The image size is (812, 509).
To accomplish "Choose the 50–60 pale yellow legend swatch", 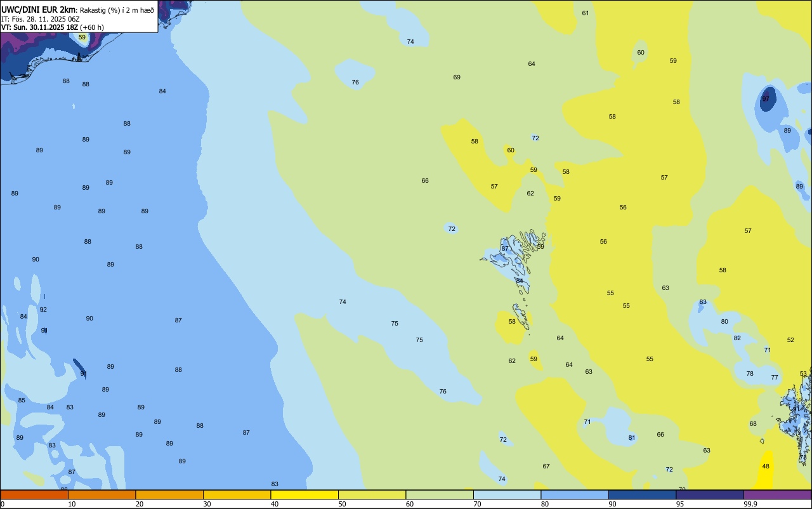I will click(372, 494).
